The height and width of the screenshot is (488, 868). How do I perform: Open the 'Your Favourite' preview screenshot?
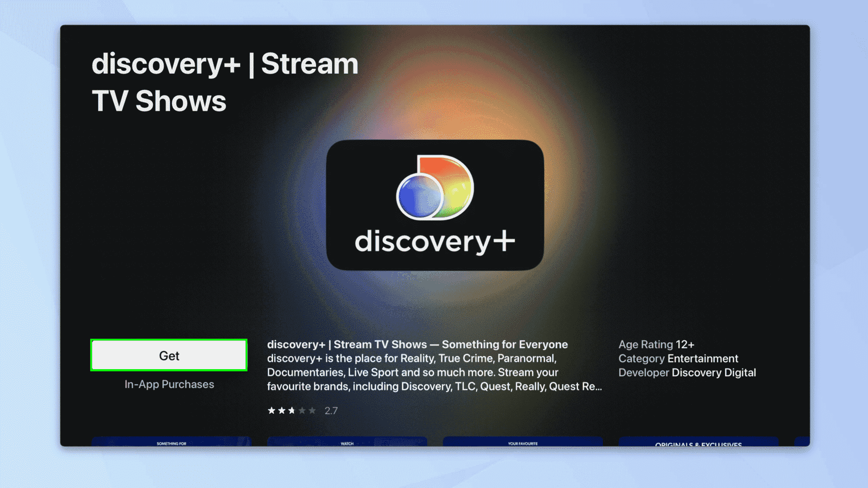pos(523,442)
